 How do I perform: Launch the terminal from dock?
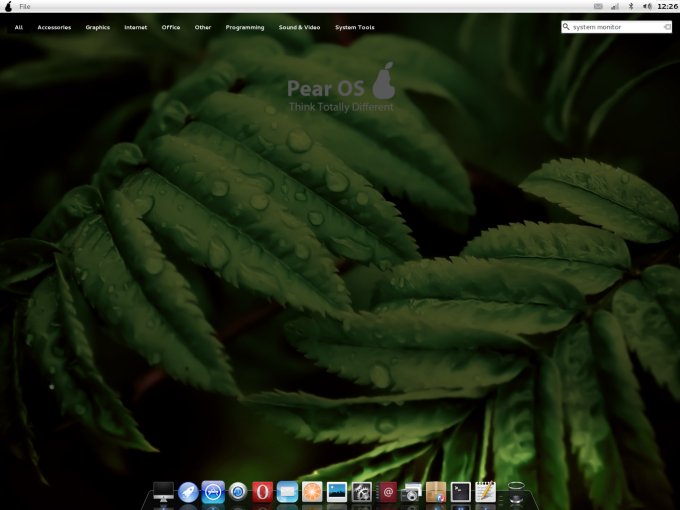point(461,492)
